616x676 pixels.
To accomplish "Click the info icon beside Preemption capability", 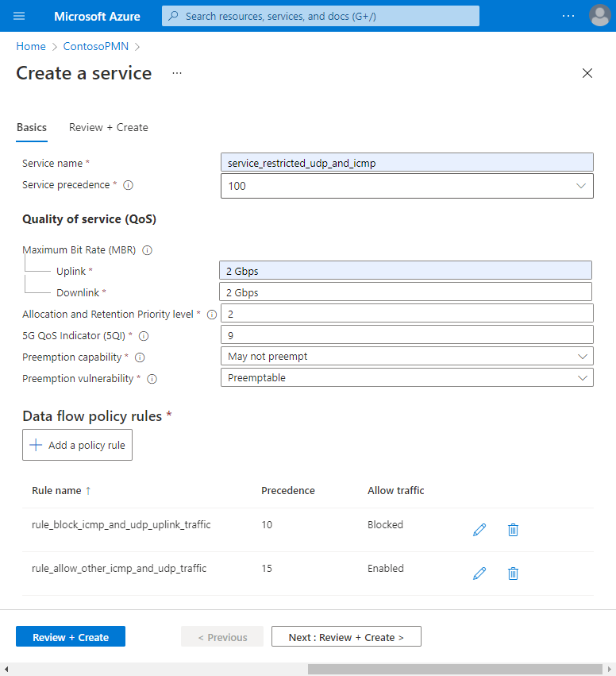I will point(140,357).
